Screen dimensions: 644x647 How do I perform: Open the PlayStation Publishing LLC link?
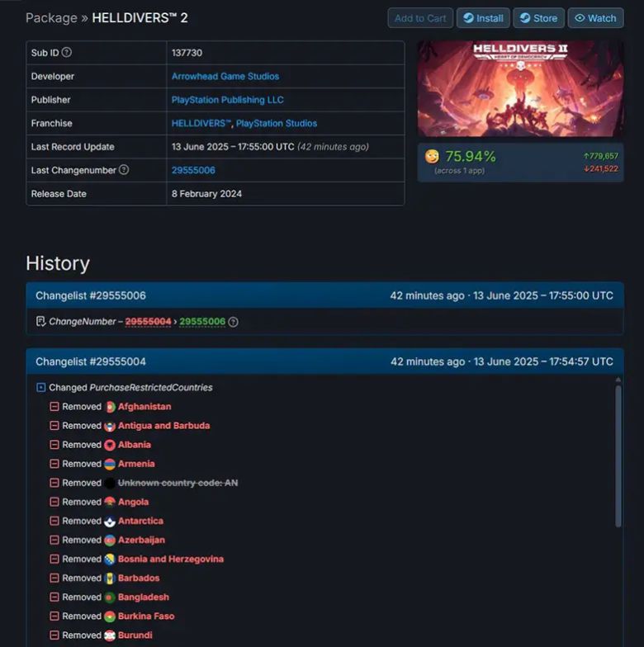pyautogui.click(x=228, y=100)
